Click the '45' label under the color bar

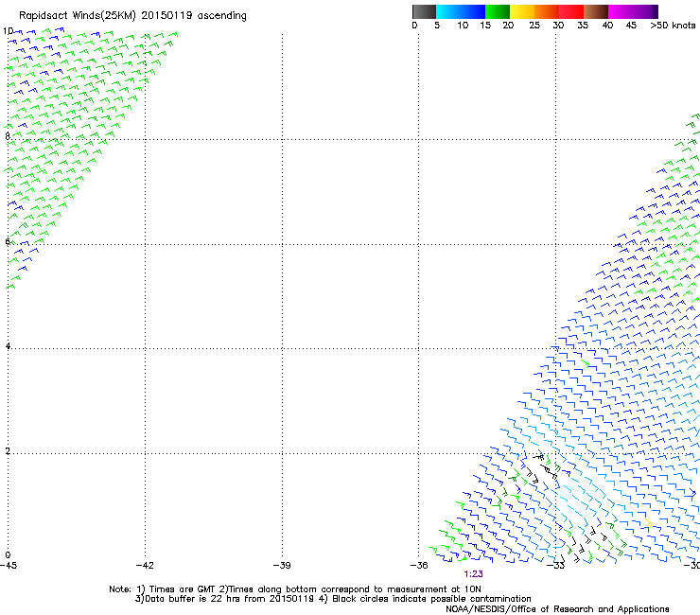pos(631,26)
